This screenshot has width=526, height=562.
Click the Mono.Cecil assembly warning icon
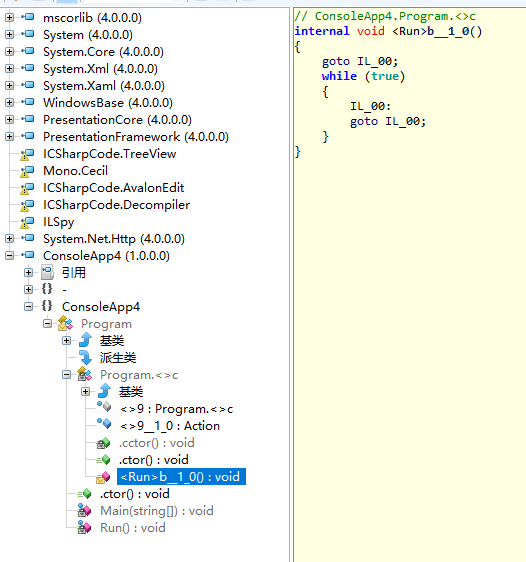(27, 171)
